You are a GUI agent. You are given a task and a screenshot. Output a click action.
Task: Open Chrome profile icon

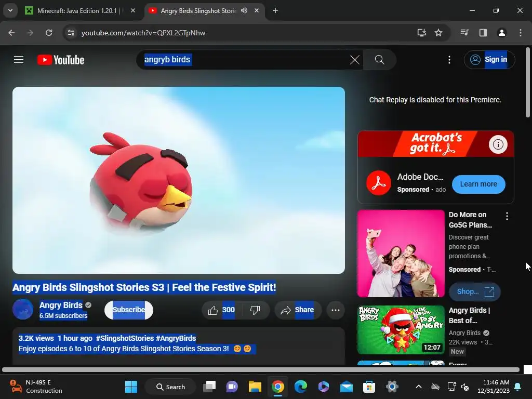point(501,33)
